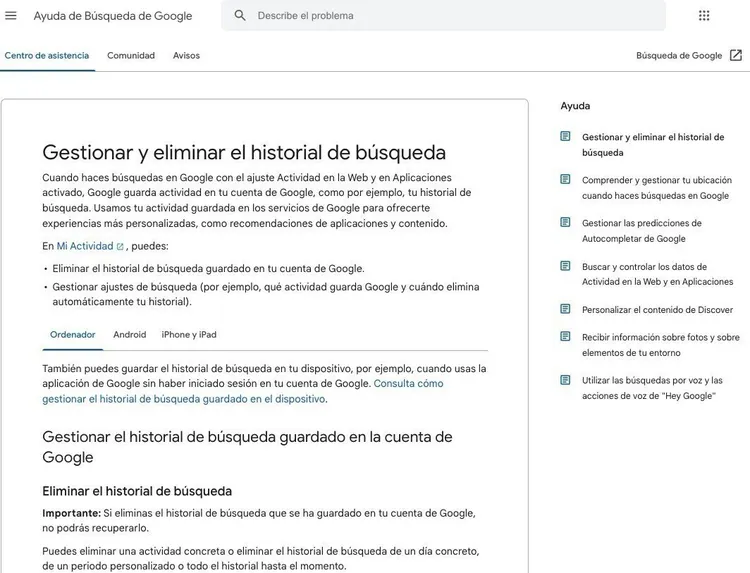This screenshot has height=573, width=750.
Task: Click the Gestionar y eliminar el historial de búsqueda heading
Action: click(244, 153)
